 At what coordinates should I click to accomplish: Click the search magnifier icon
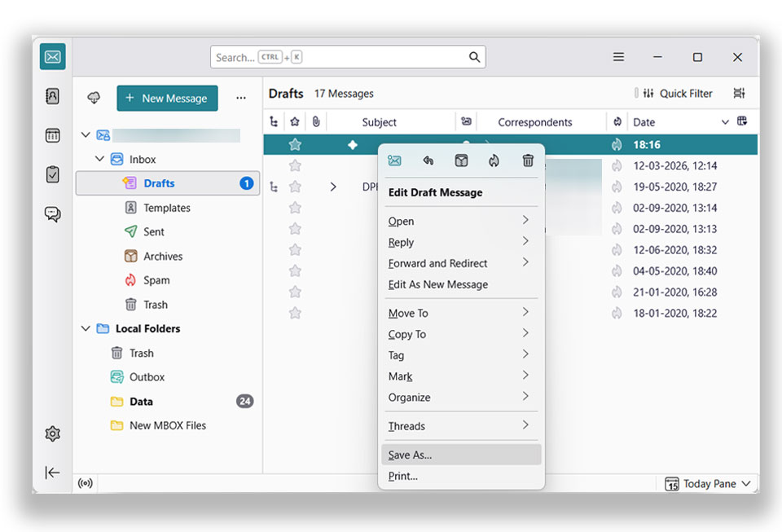pos(474,57)
